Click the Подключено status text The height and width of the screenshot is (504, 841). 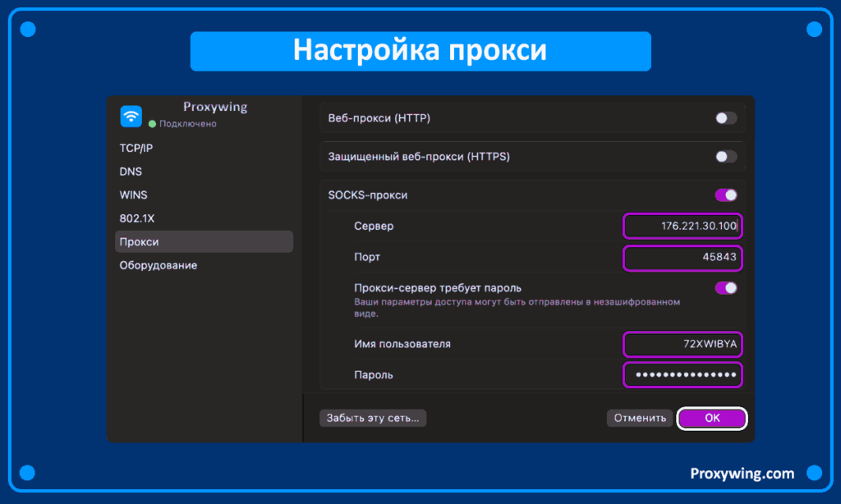click(188, 124)
